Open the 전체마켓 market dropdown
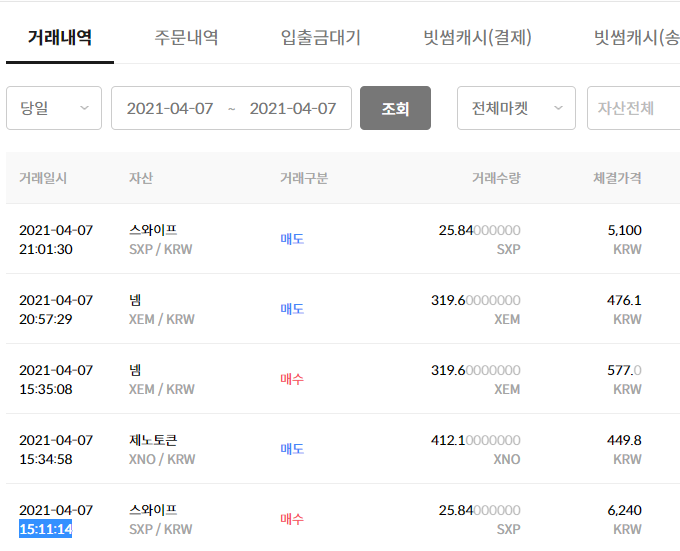This screenshot has width=680, height=551. [x=516, y=108]
